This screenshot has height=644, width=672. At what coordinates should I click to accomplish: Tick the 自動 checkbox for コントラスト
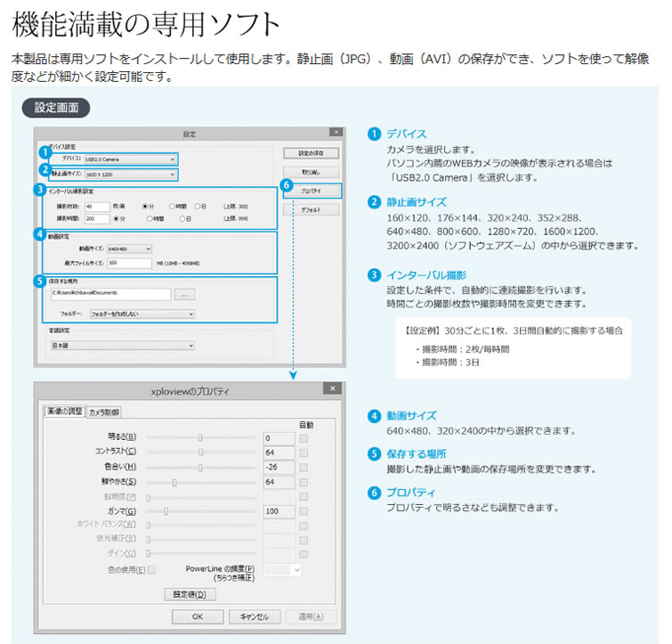click(x=304, y=453)
